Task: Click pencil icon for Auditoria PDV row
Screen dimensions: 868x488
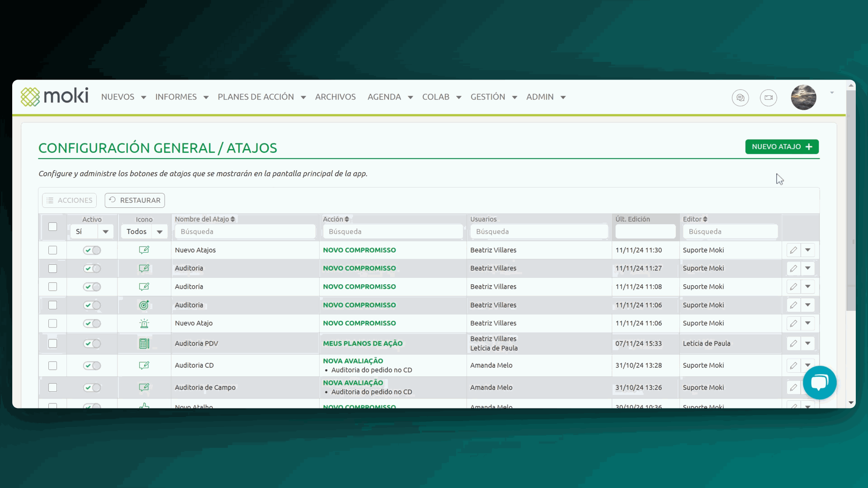Action: tap(793, 344)
